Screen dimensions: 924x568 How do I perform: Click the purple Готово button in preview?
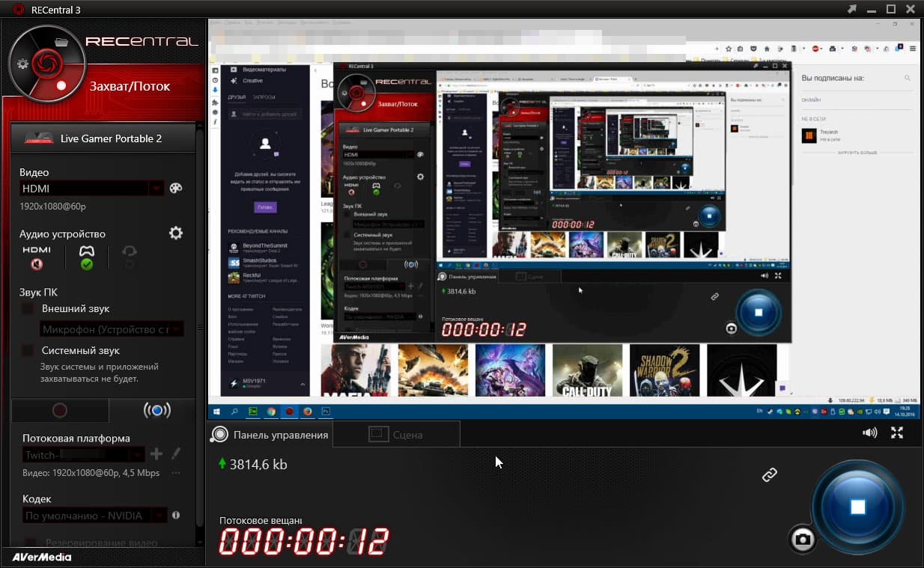(x=265, y=207)
